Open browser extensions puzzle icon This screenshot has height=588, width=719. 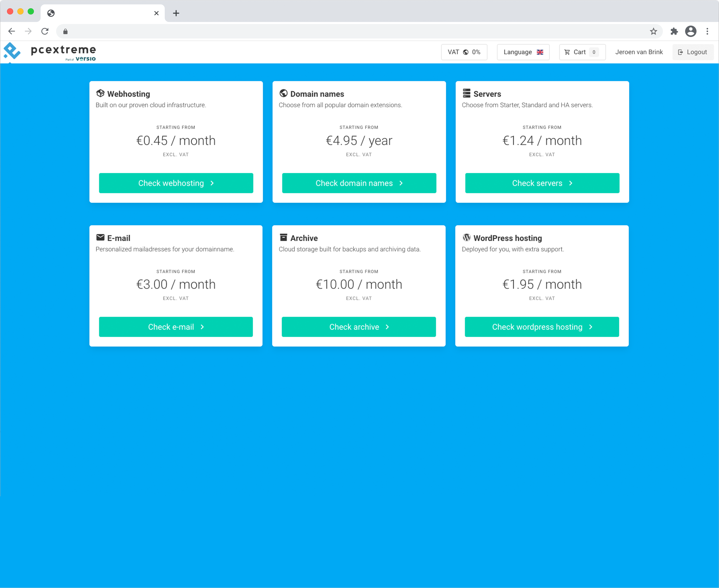[x=674, y=32]
